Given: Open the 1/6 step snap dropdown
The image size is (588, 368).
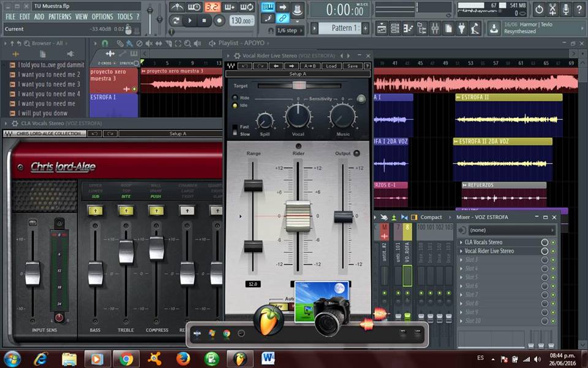Looking at the screenshot, I should tap(290, 31).
